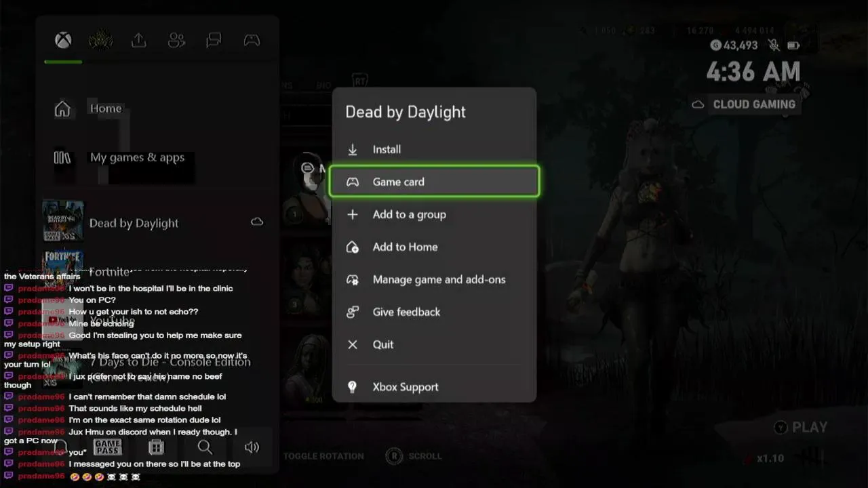Click the PLAY button with Y prompt
Image resolution: width=868 pixels, height=488 pixels.
pos(801,428)
